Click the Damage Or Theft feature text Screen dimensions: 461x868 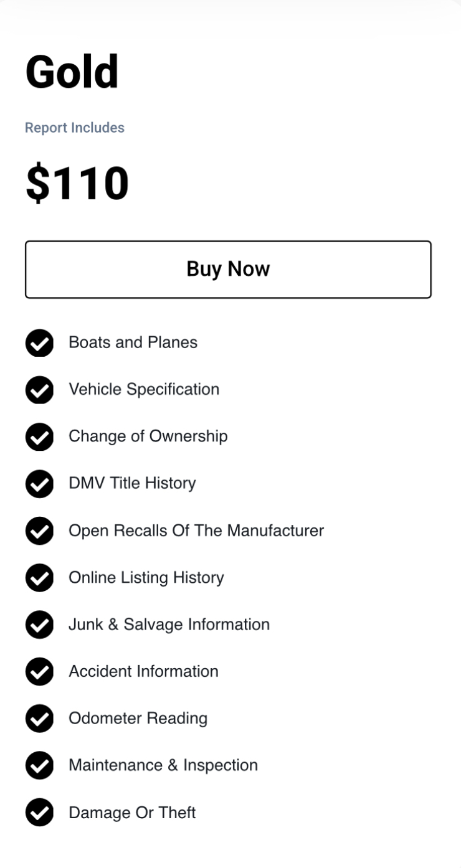tap(132, 813)
